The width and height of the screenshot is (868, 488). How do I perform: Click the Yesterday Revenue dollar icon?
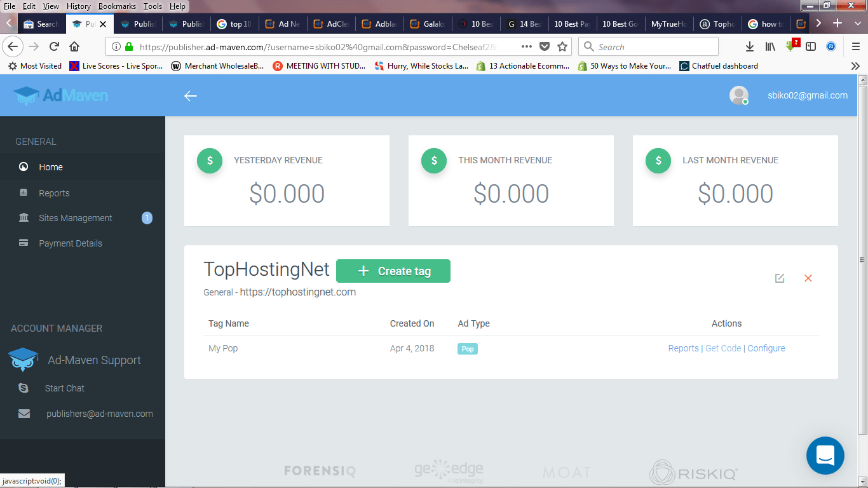[x=210, y=161]
